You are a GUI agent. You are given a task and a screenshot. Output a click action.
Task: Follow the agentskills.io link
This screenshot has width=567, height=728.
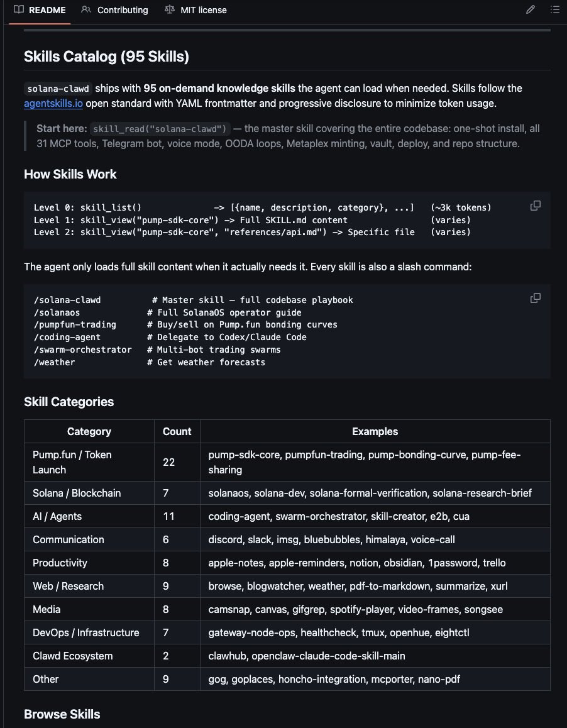click(x=53, y=103)
